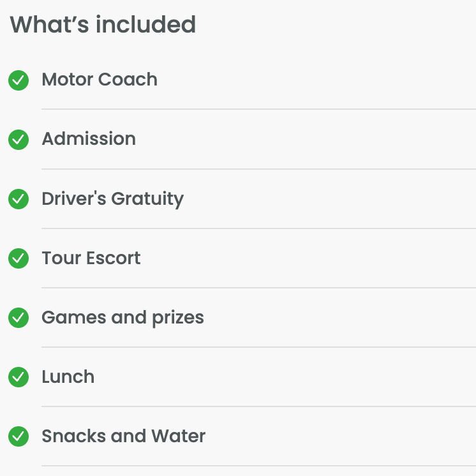Click the green checkmark next to Admission
The image size is (476, 476).
coord(19,140)
